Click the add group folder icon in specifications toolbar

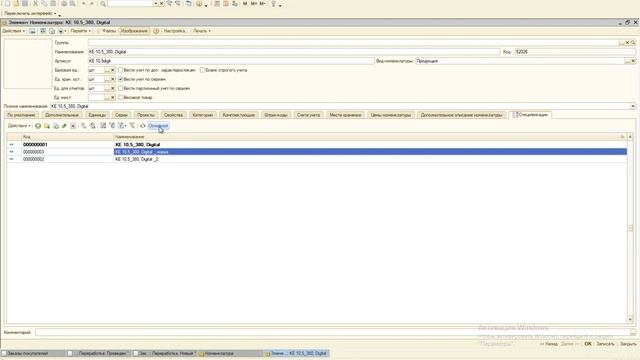[47, 126]
